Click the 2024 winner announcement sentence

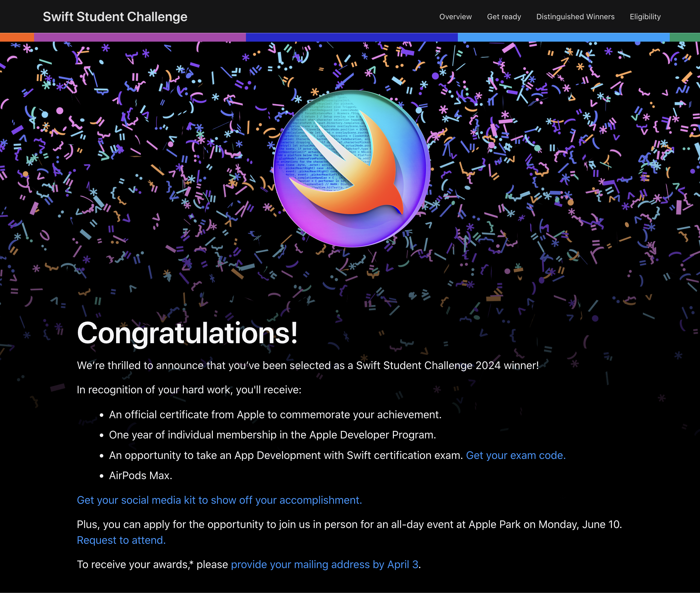307,365
